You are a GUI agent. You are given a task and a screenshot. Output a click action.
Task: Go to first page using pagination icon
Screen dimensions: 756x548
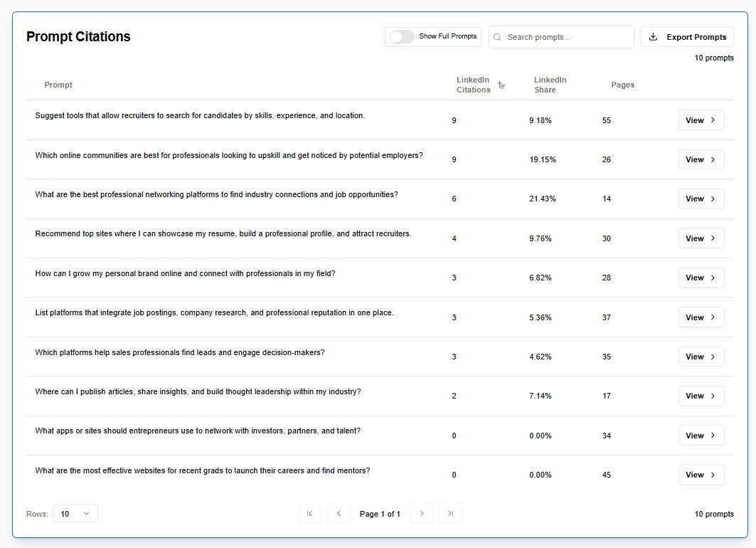(310, 514)
